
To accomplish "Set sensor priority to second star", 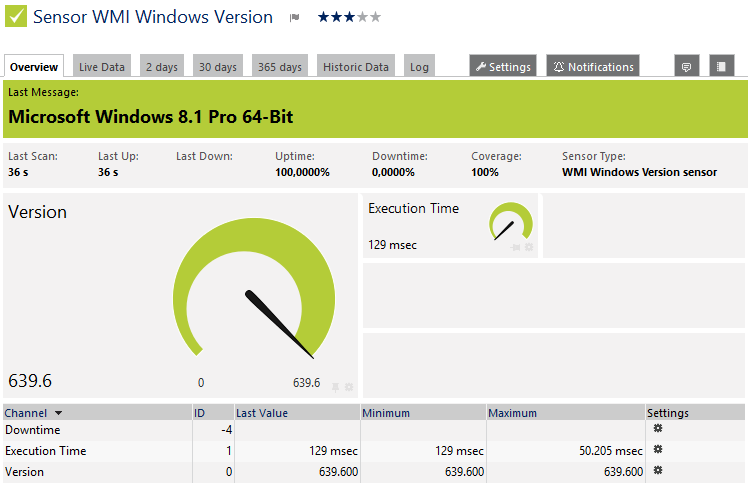I will (x=336, y=17).
